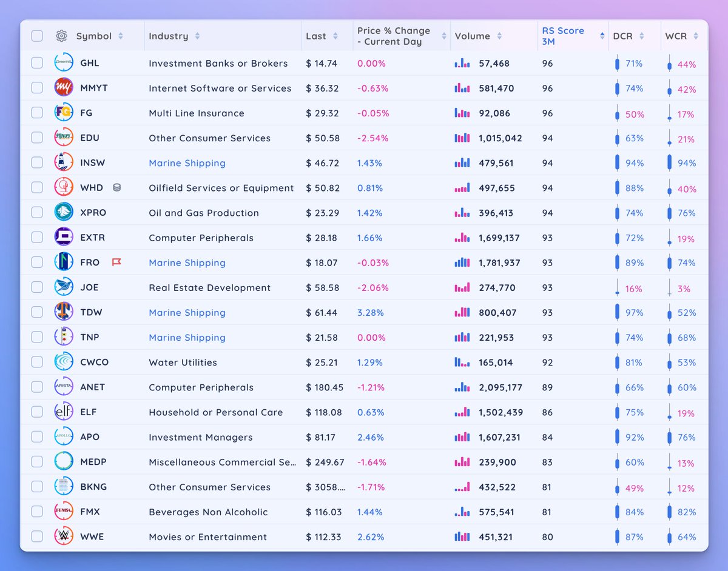728x571 pixels.
Task: Click the JOE bird logo
Action: [x=64, y=287]
